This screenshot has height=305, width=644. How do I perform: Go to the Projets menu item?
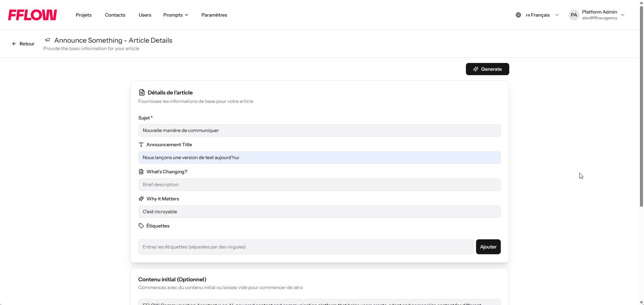click(84, 15)
